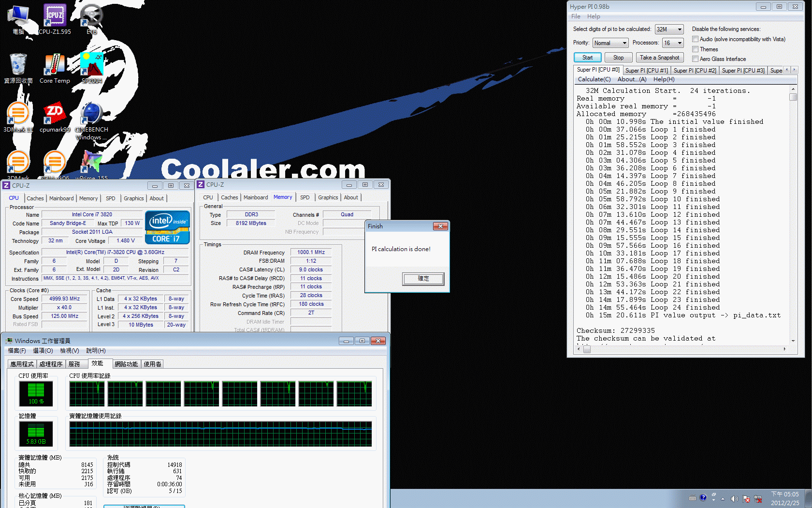Open the 3DMark06 desktop shortcut
812x508 pixels.
(x=55, y=164)
